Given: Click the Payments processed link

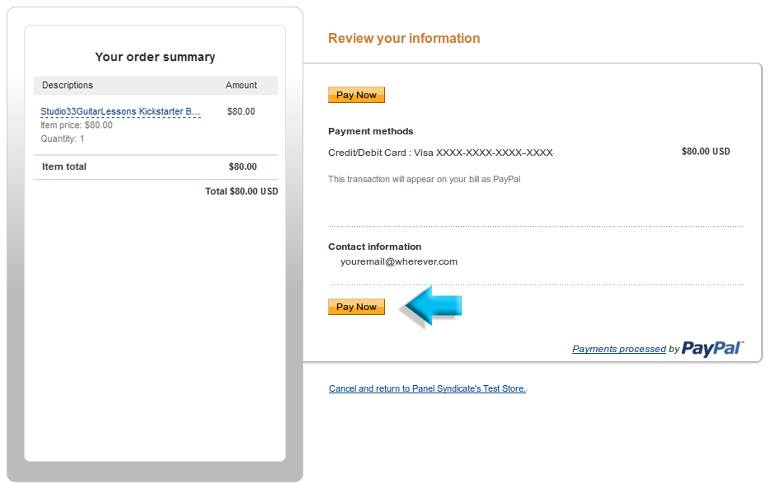Looking at the screenshot, I should click(619, 349).
